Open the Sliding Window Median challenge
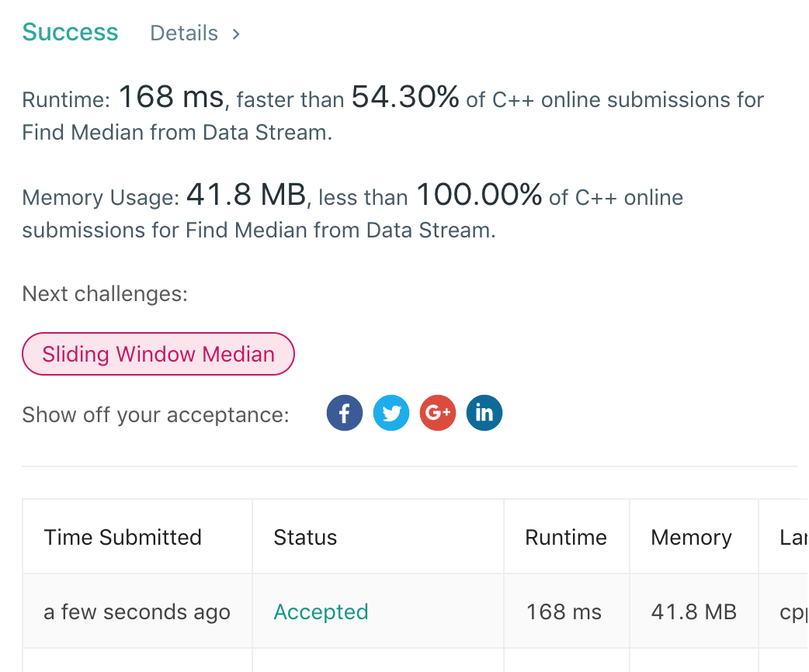 click(158, 354)
